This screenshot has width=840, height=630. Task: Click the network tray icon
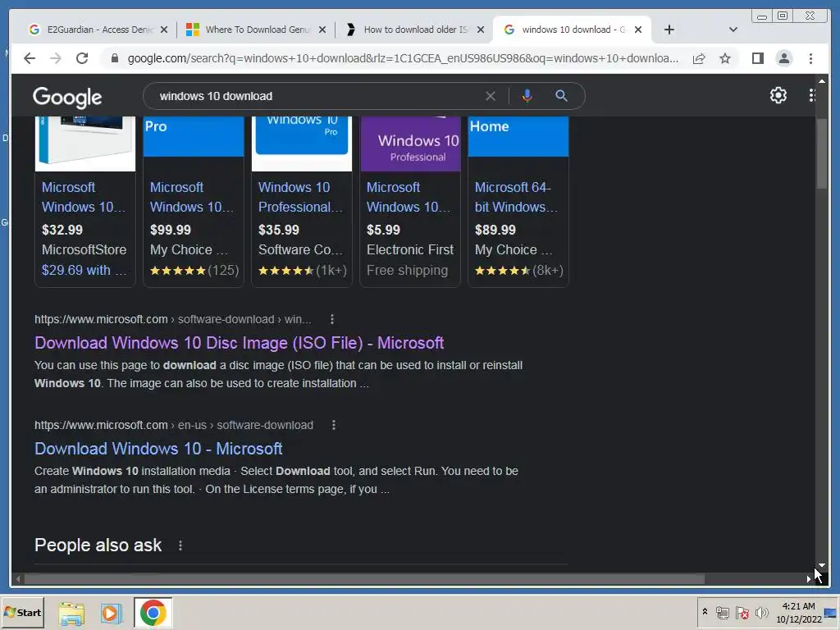(x=722, y=613)
